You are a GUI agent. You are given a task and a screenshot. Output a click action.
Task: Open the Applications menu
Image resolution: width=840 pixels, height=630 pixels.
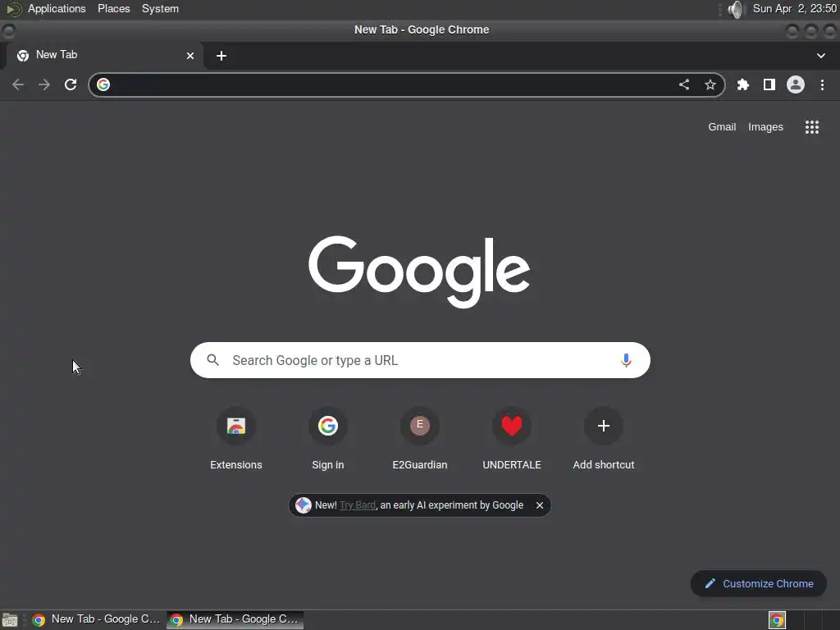[57, 8]
